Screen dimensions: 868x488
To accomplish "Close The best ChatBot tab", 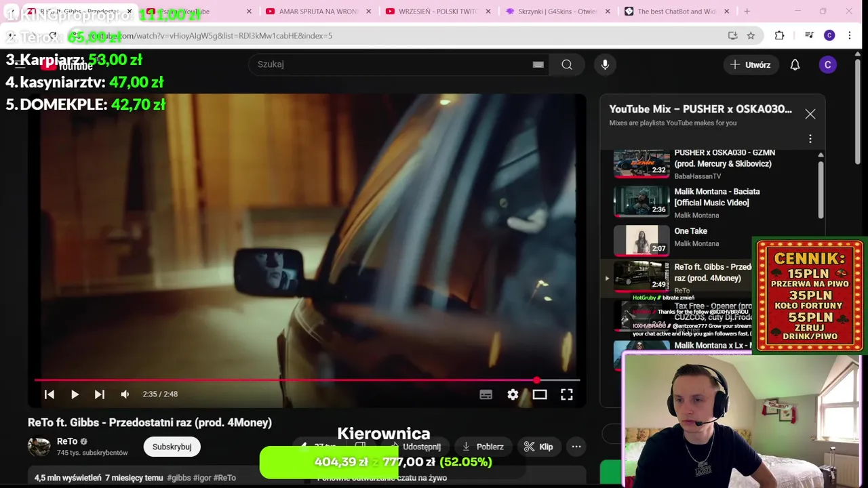I will coord(727,12).
